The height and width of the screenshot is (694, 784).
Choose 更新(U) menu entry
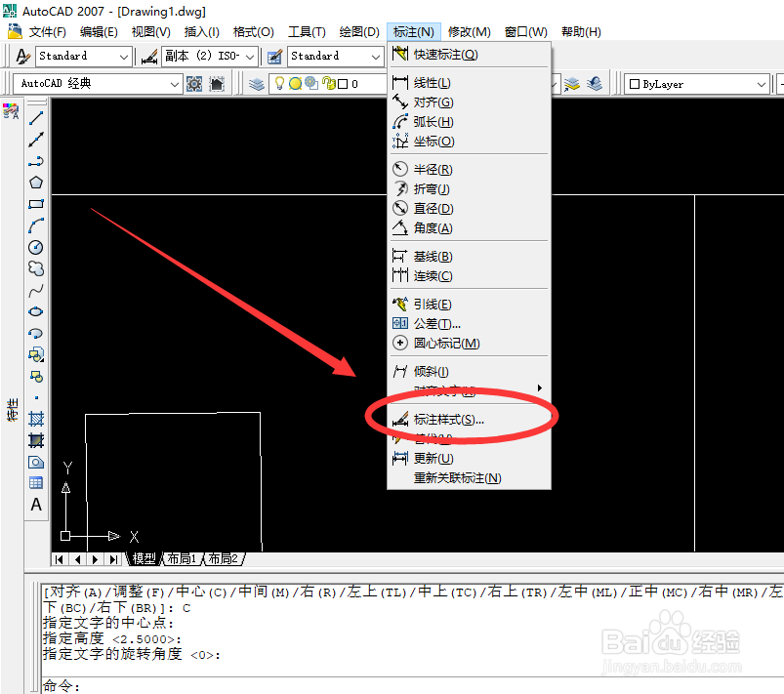tap(470, 459)
